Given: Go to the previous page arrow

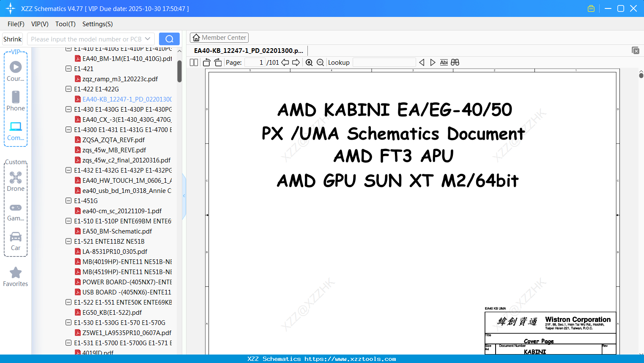Looking at the screenshot, I should 285,62.
